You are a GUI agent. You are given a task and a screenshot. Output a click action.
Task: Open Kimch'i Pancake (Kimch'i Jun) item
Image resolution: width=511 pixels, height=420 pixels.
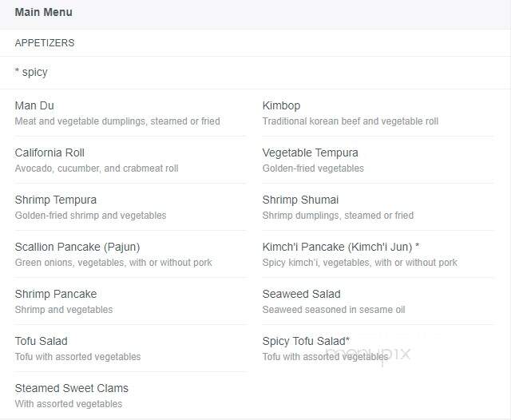[x=341, y=247]
